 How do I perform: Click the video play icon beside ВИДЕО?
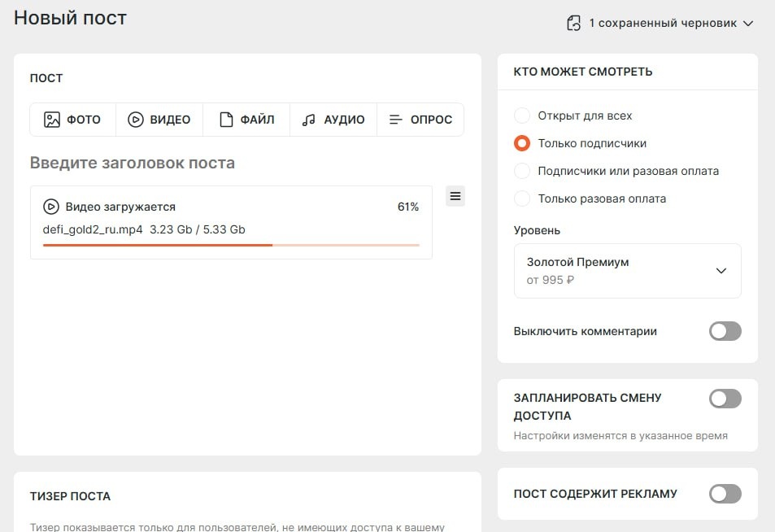[x=136, y=120]
